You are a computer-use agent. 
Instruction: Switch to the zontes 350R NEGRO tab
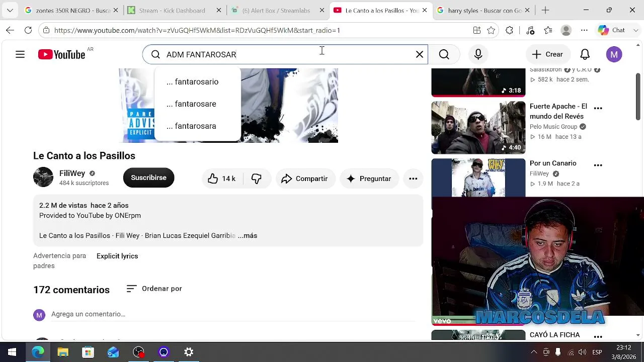click(x=72, y=10)
